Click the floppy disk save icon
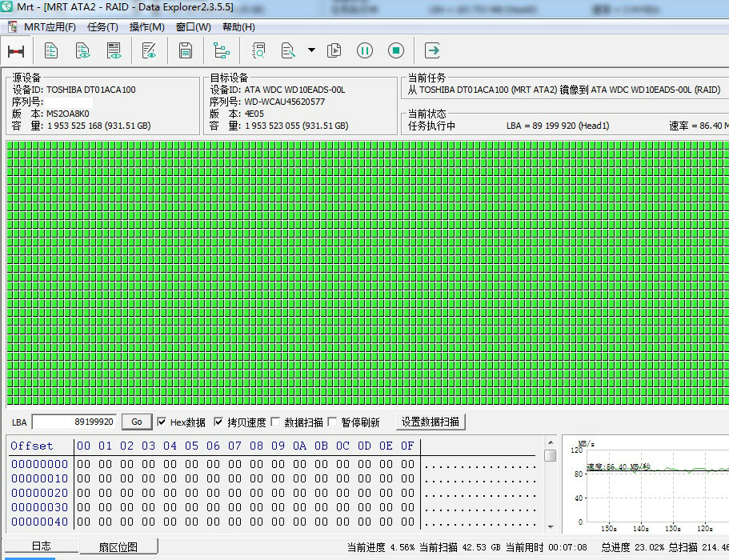This screenshot has height=560, width=729. pos(186,50)
